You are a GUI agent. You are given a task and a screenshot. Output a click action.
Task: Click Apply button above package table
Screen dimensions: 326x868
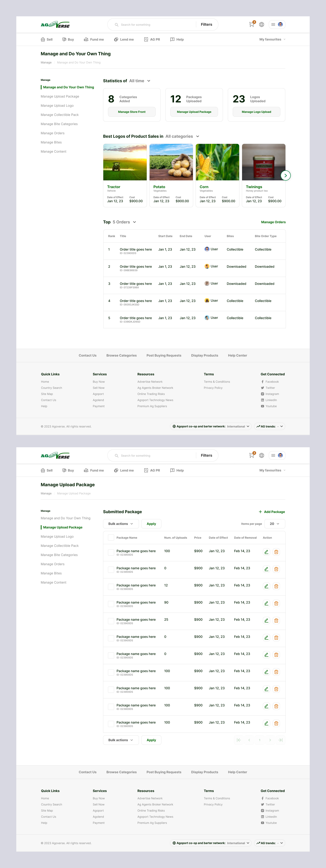(151, 524)
